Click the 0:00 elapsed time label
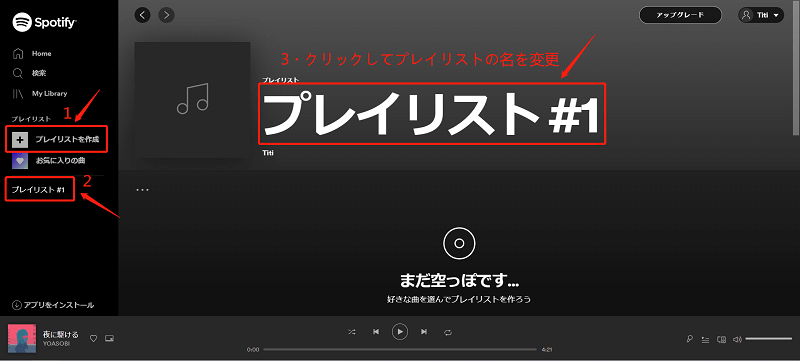Screen dimensions: 800x361 (x=253, y=350)
